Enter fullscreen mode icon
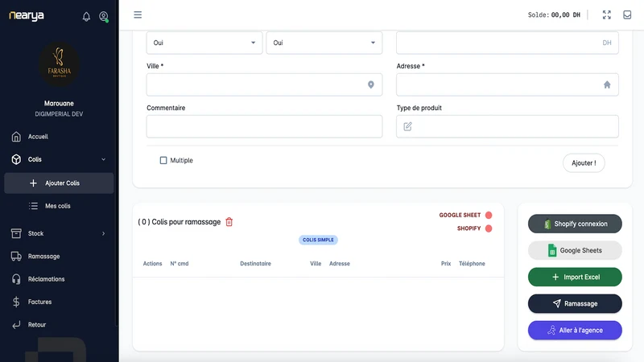The image size is (644, 362). pyautogui.click(x=607, y=14)
